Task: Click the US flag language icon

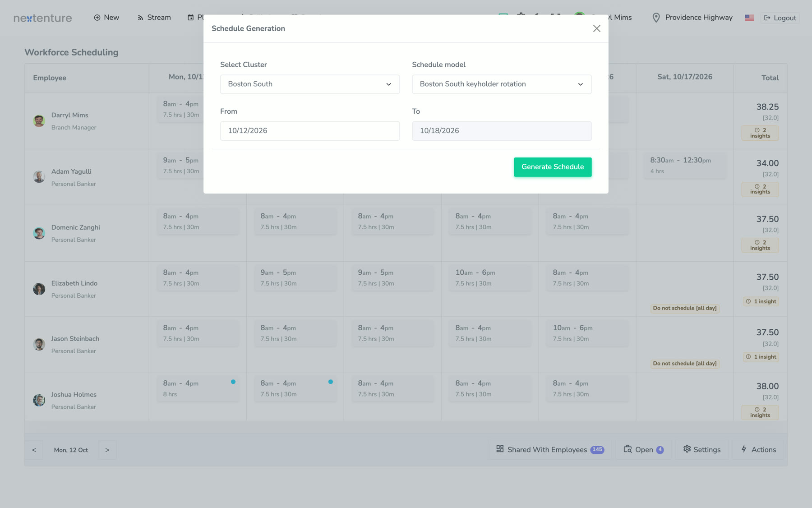Action: point(749,18)
